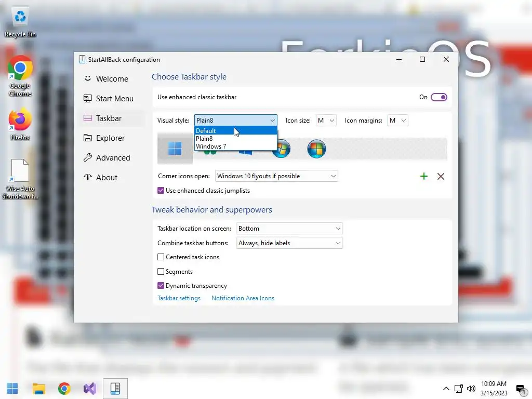
Task: Go to the Advanced section
Action: point(112,158)
